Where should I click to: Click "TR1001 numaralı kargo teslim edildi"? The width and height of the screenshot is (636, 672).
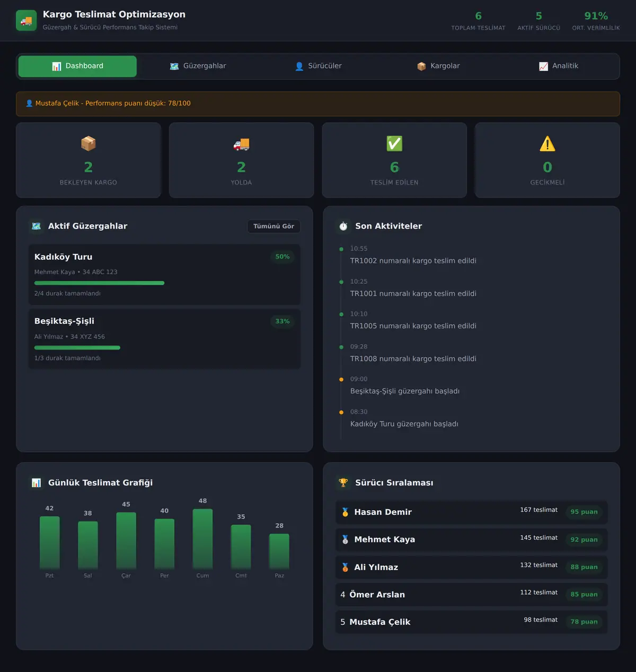(413, 294)
